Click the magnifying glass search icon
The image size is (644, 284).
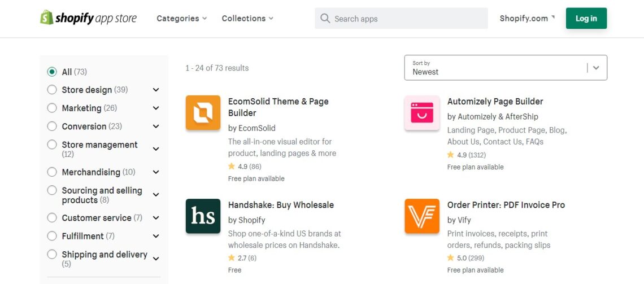tap(325, 19)
